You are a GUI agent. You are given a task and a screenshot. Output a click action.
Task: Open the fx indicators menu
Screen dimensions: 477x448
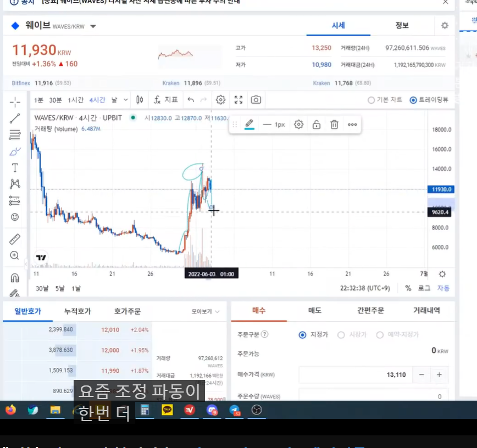[x=165, y=100]
